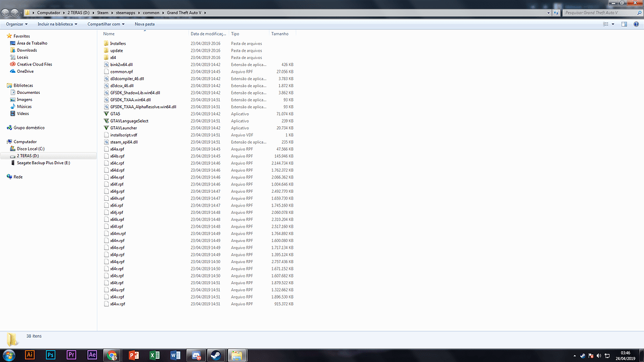644x362 pixels.
Task: Select the GTAVLauncher application icon
Action: click(106, 128)
